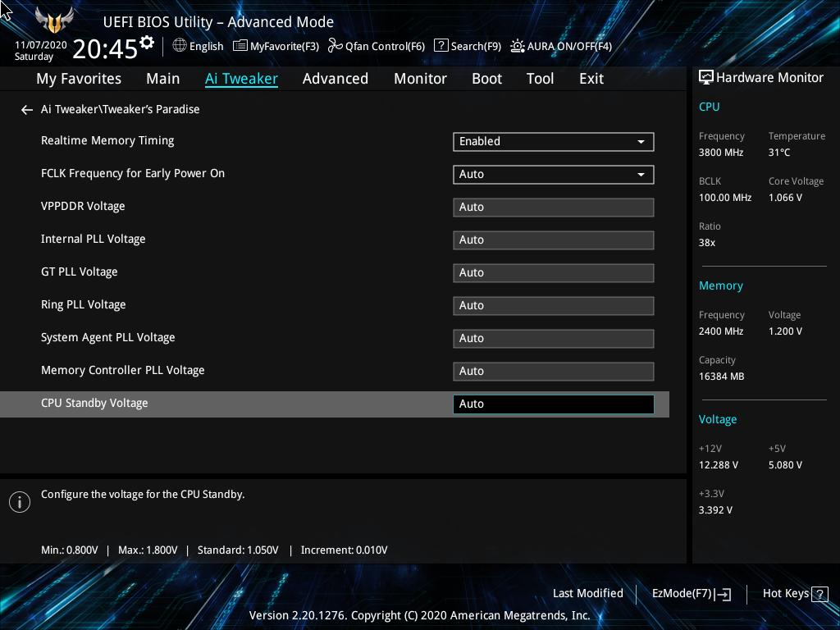Open the FCLK Frequency for Early Power On dropdown

tap(554, 175)
